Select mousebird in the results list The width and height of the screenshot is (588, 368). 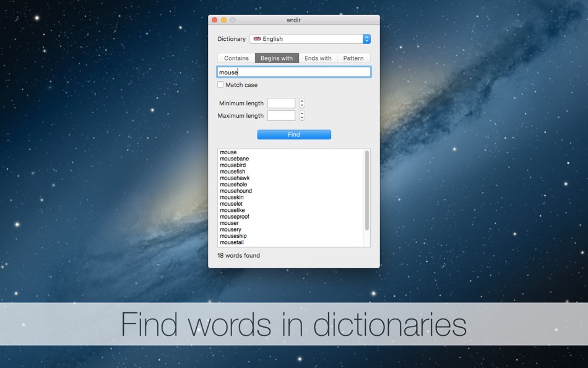[233, 165]
